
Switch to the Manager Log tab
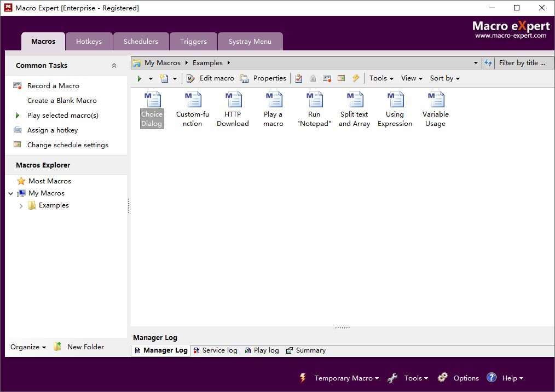[161, 350]
